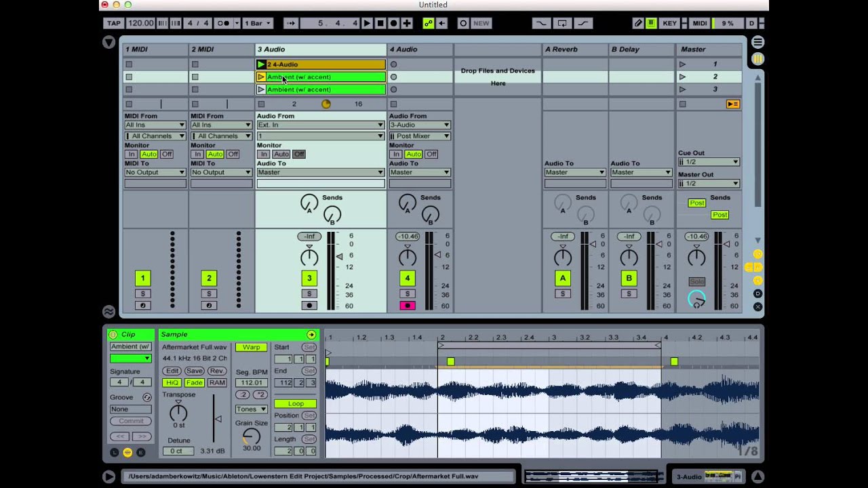Click Return A track activator

point(562,278)
